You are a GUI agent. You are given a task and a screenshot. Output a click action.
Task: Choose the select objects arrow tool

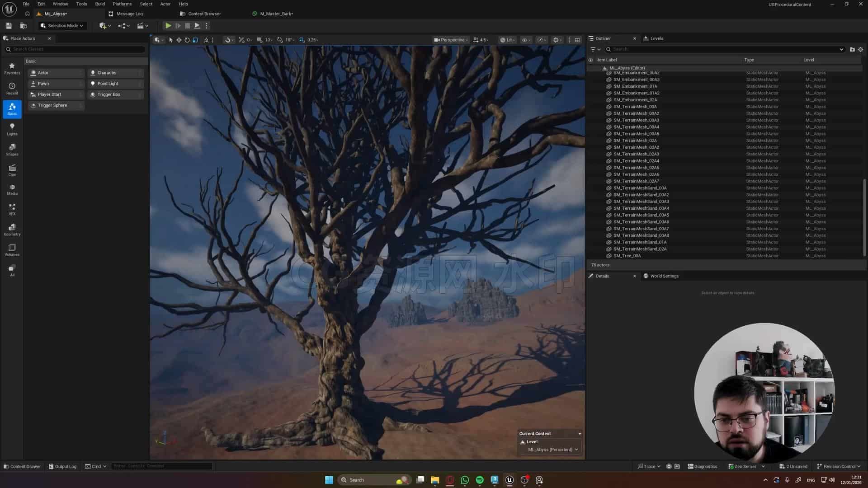(171, 40)
